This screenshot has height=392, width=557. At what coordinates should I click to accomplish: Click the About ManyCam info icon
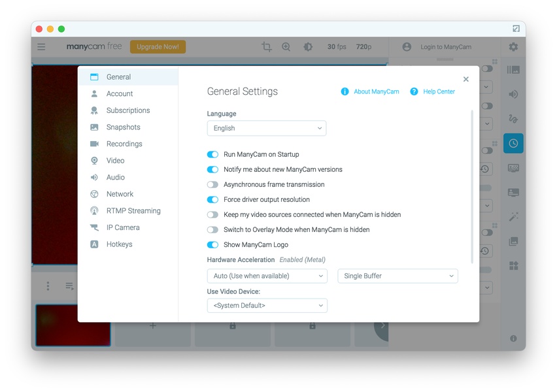tap(345, 91)
